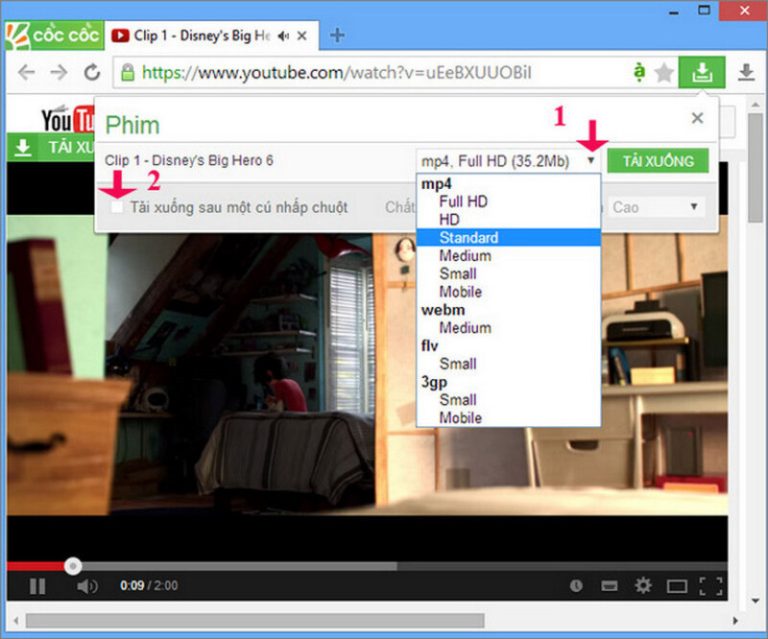The height and width of the screenshot is (639, 768).
Task: Toggle video subtitles captions icon
Action: click(x=609, y=586)
